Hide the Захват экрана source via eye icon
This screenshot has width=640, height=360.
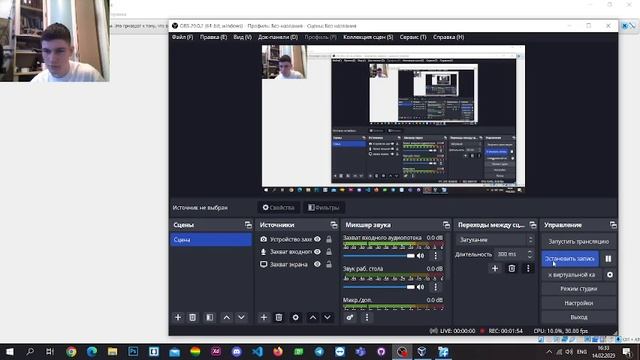coord(317,264)
